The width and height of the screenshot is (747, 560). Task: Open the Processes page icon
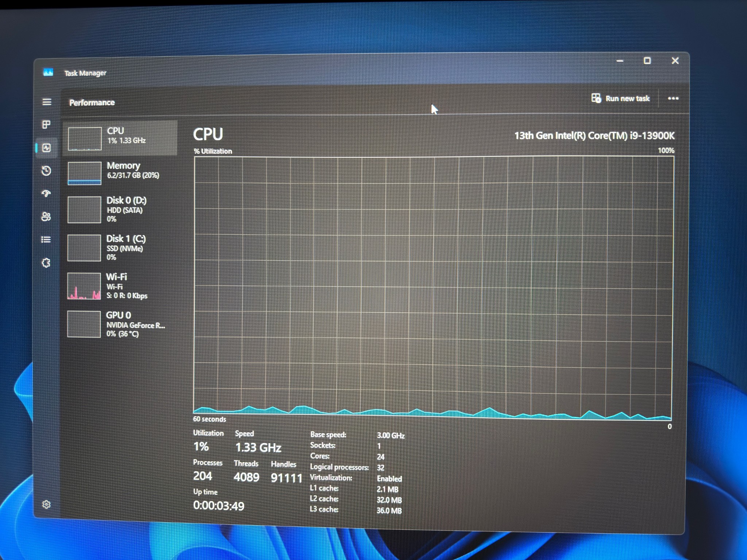click(46, 125)
